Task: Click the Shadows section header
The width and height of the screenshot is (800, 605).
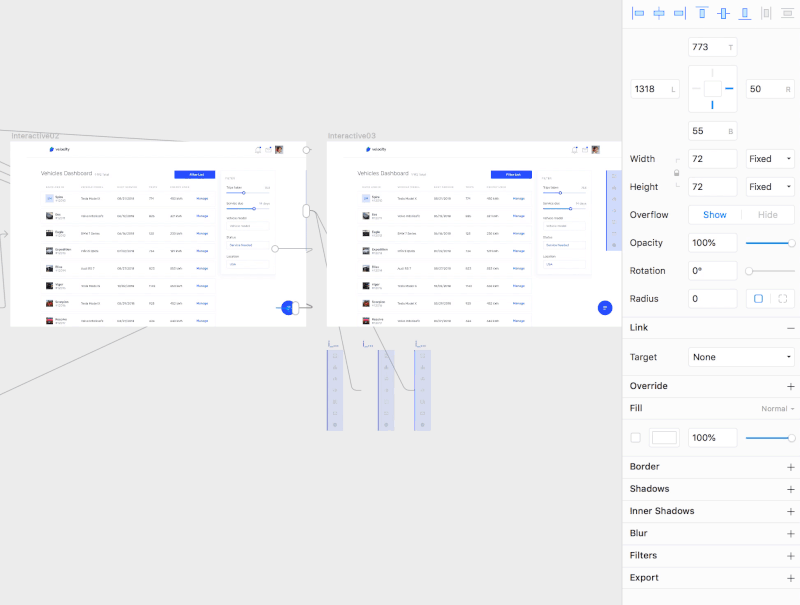Action: 649,489
